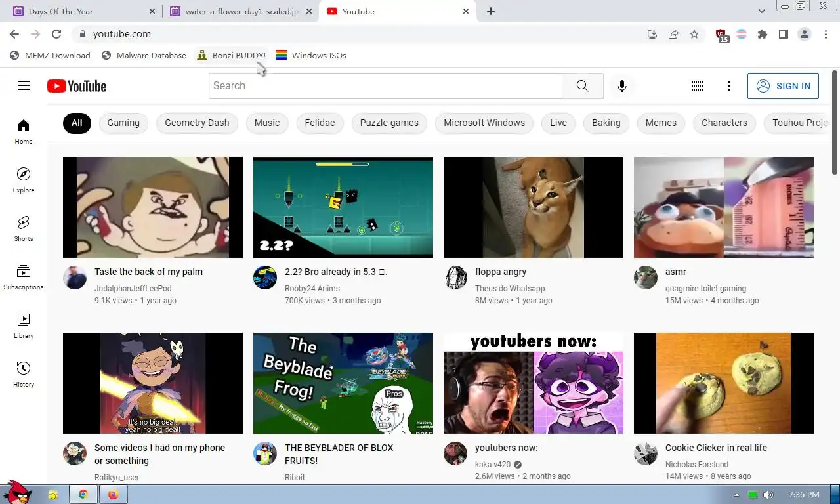Viewport: 840px width, 504px height.
Task: Go back using Chrome's back arrow
Action: 14,34
